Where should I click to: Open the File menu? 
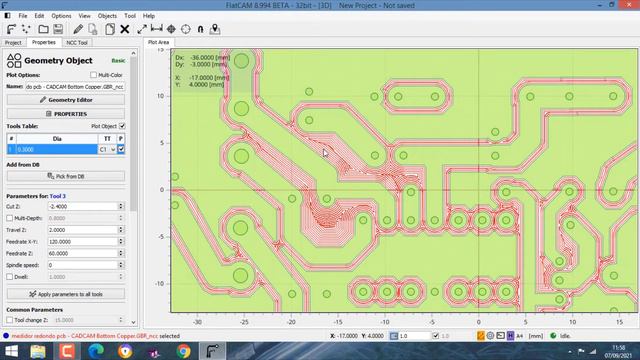pyautogui.click(x=23, y=16)
